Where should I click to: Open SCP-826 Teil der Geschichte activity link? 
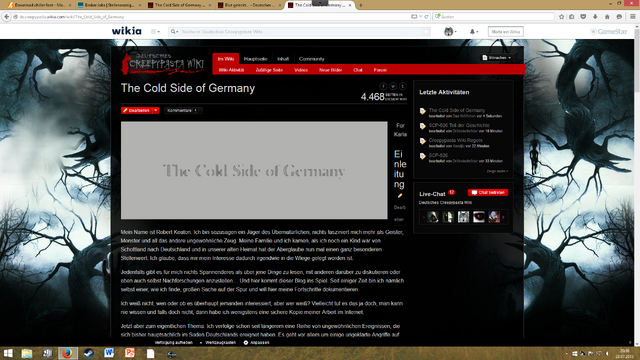click(x=459, y=125)
